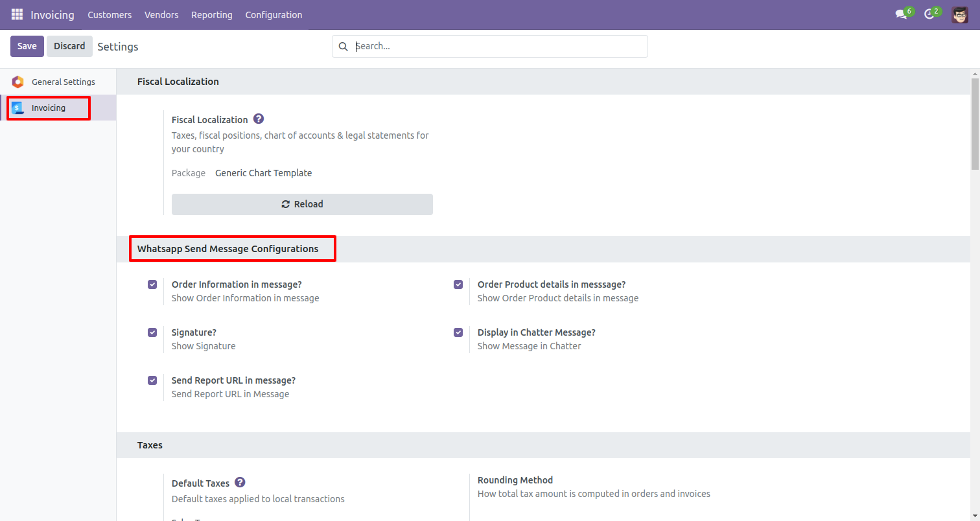Select the Invoicing sidebar tab
Viewport: 980px width, 521px height.
(x=58, y=108)
